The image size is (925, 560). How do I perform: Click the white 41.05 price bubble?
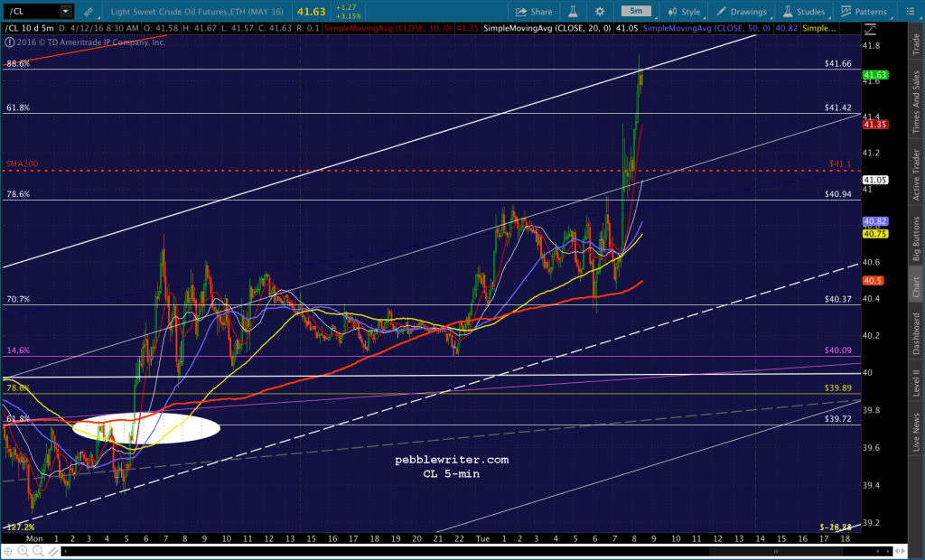click(874, 180)
